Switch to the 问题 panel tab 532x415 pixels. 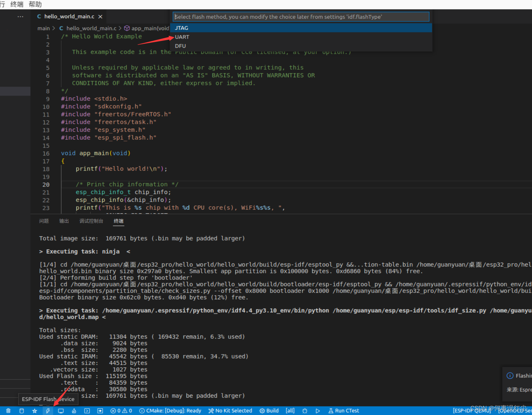[x=44, y=221]
